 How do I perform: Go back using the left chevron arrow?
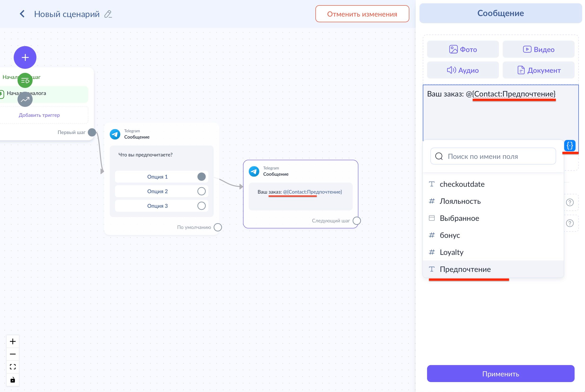point(22,14)
